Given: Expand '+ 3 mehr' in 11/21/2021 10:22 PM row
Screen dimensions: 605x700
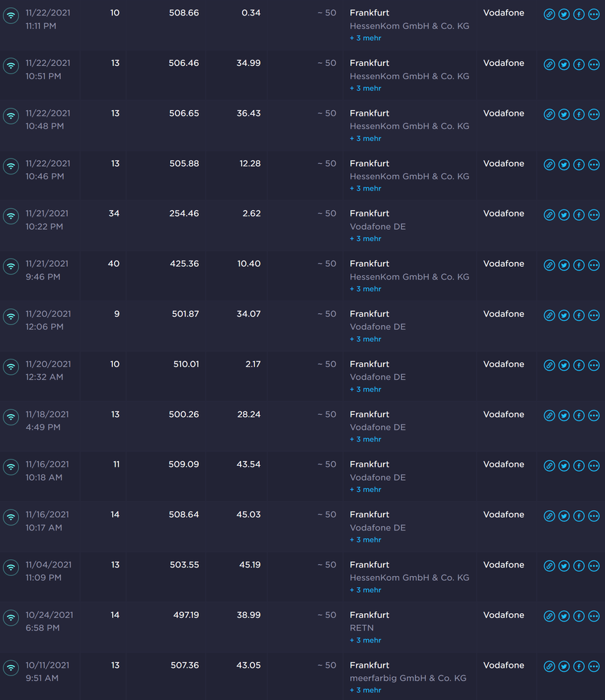Looking at the screenshot, I should point(366,239).
